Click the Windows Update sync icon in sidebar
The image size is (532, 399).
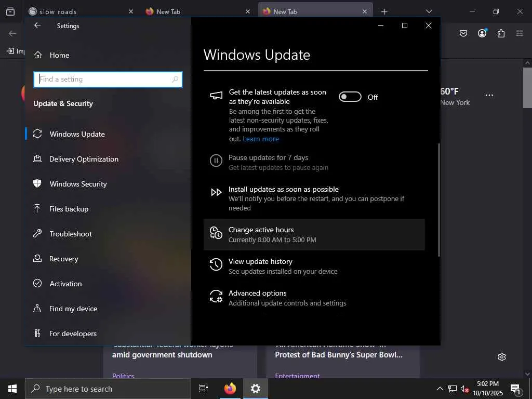(37, 134)
